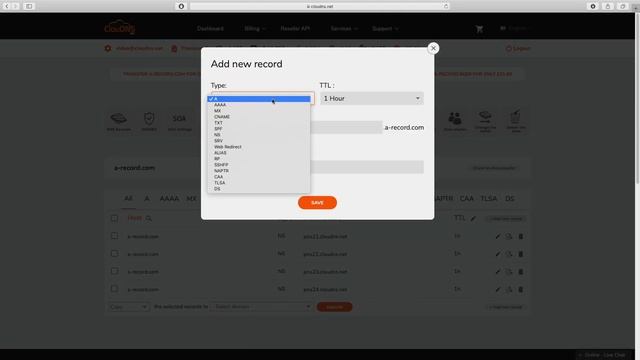Click the host input field before a-record.com

(346, 127)
